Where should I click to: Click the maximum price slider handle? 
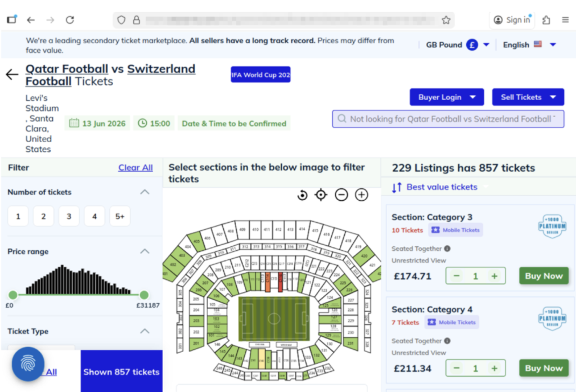144,295
